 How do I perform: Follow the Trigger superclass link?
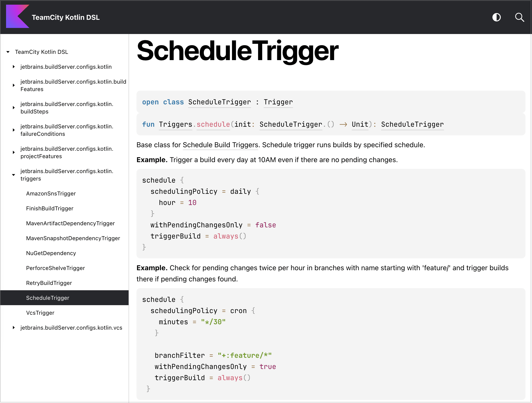click(278, 102)
